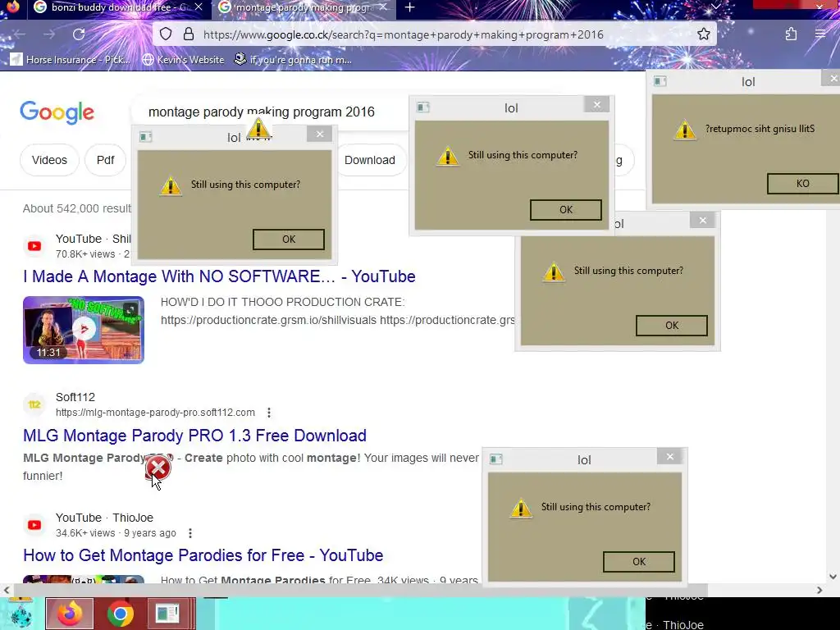Open the window-icon app next to Chrome on the taskbar

[x=167, y=614]
